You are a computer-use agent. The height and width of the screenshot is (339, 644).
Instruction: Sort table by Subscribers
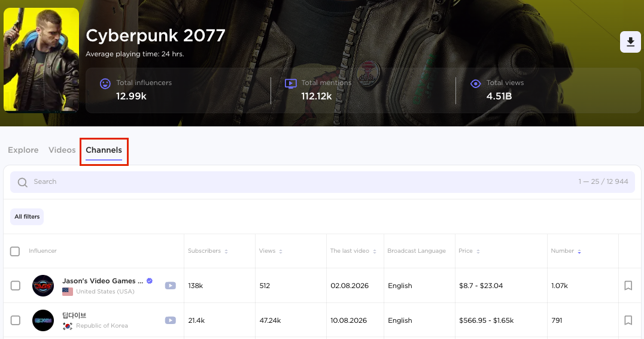(x=226, y=251)
